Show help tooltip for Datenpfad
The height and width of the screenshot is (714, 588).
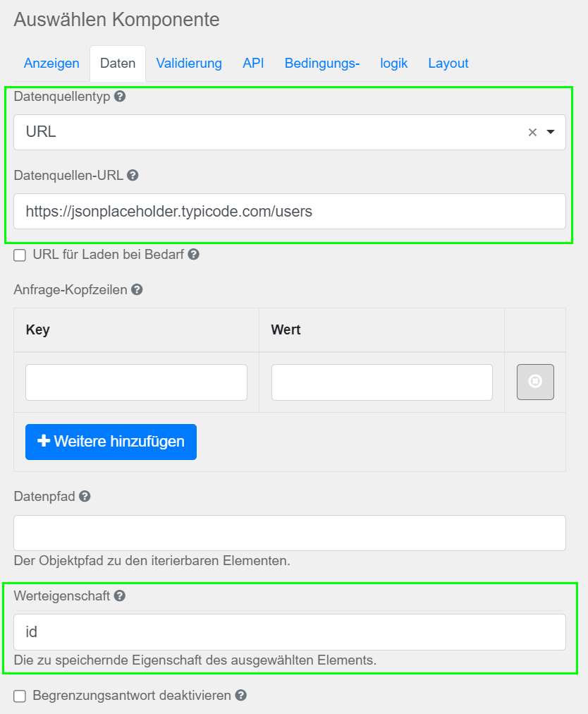click(x=85, y=496)
